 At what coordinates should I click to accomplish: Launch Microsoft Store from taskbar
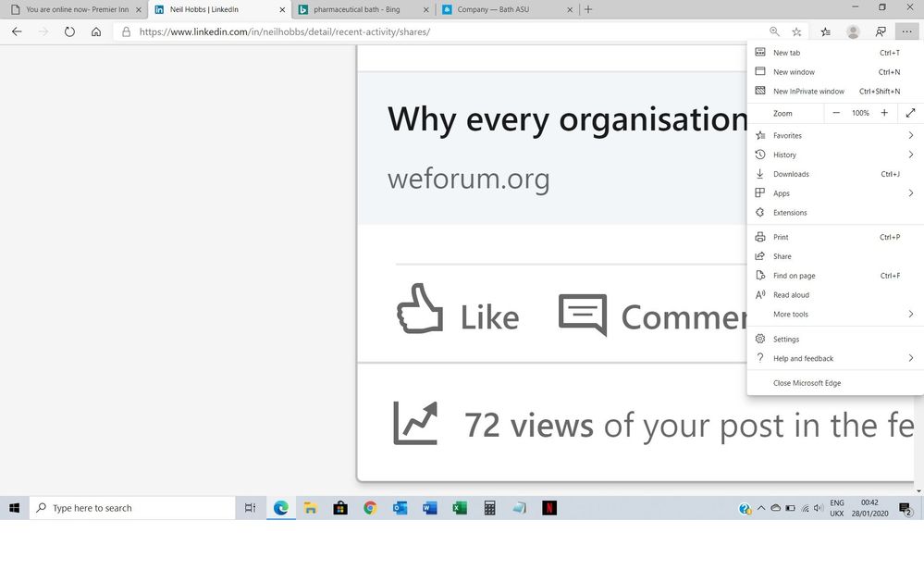[340, 508]
